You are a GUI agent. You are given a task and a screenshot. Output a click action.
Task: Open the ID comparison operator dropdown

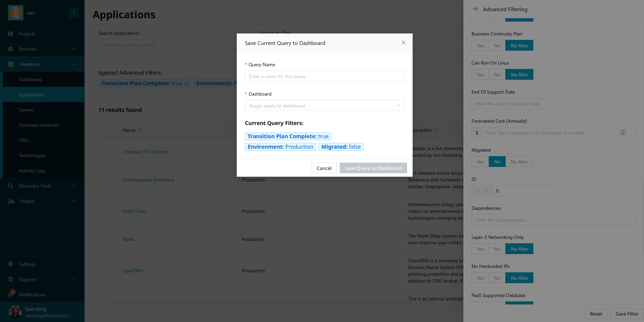point(482,191)
